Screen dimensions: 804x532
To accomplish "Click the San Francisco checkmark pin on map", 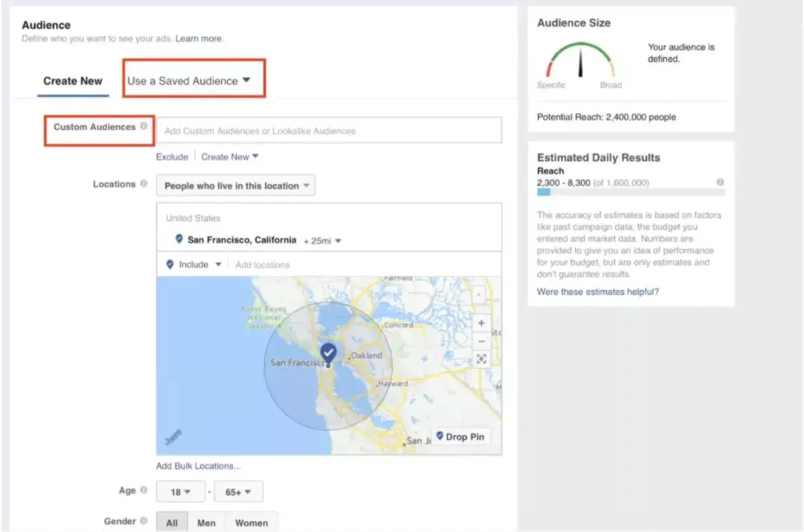I will (x=328, y=353).
